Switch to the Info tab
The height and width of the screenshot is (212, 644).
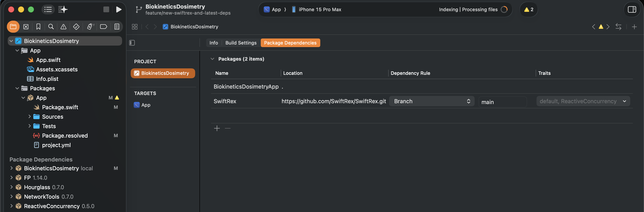click(213, 43)
